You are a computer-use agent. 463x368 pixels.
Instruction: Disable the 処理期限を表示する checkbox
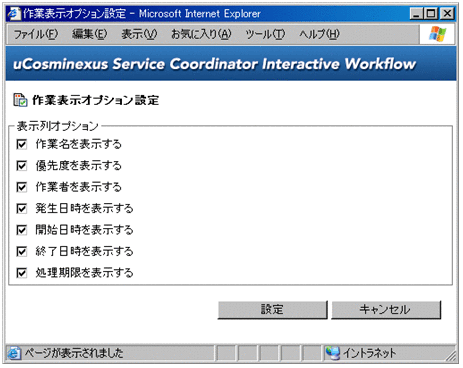(22, 273)
